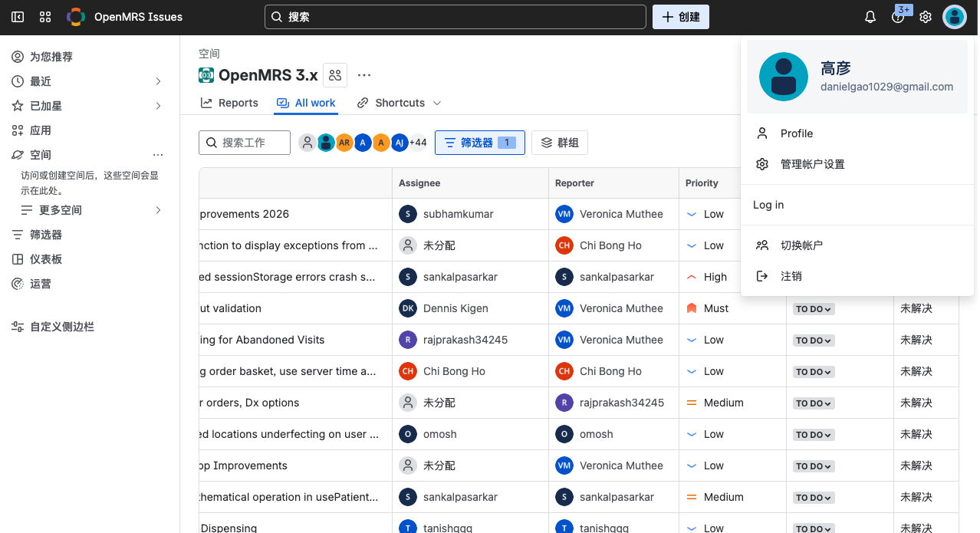Image resolution: width=980 pixels, height=533 pixels.
Task: Select Profile from the account menu
Action: (797, 133)
